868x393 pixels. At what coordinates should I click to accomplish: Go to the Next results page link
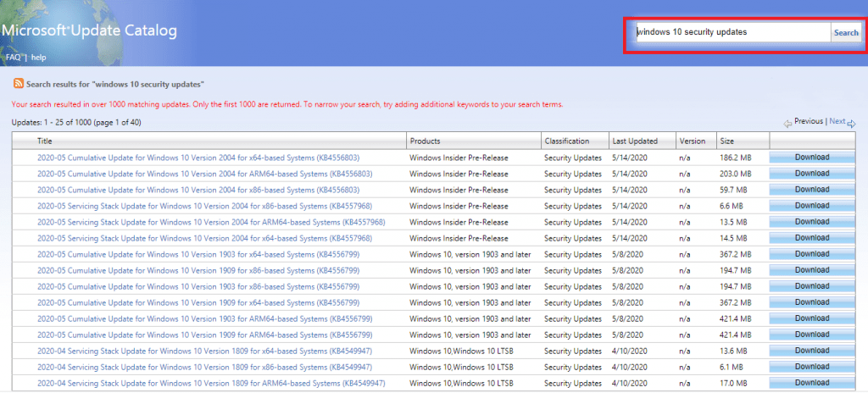(837, 120)
